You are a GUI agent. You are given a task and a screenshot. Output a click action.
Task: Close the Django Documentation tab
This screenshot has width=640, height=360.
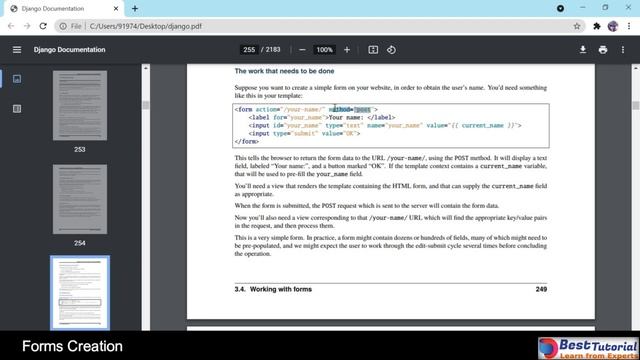116,8
